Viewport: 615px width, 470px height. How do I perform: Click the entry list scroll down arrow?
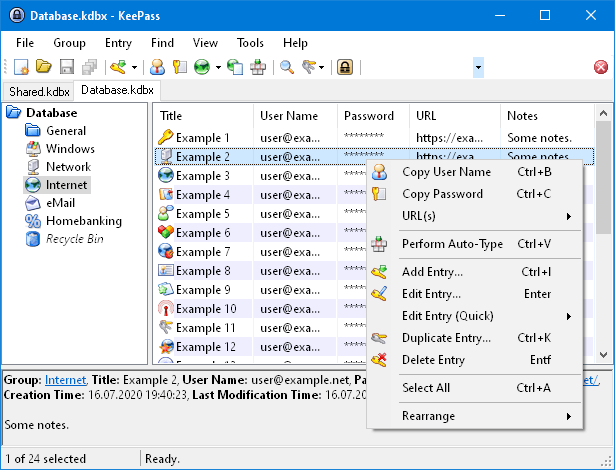click(603, 355)
